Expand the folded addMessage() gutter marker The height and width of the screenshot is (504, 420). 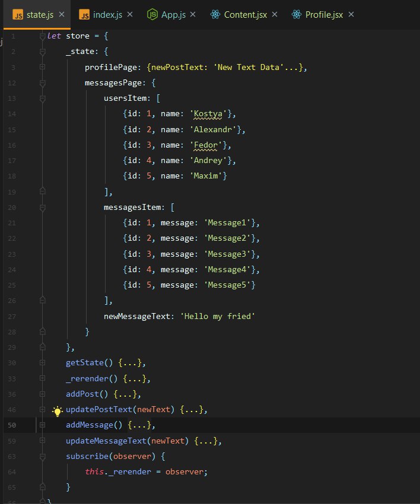tap(43, 425)
